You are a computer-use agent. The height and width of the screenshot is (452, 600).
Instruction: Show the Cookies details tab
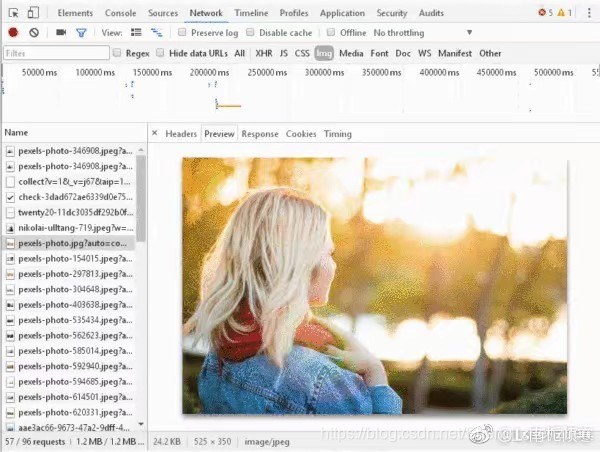301,134
